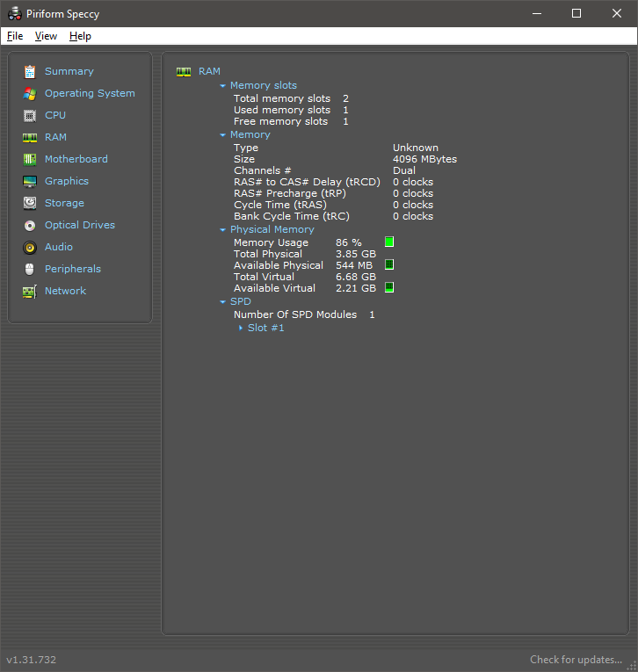Click Number Of SPD Modules row
This screenshot has width=638, height=672.
click(304, 314)
